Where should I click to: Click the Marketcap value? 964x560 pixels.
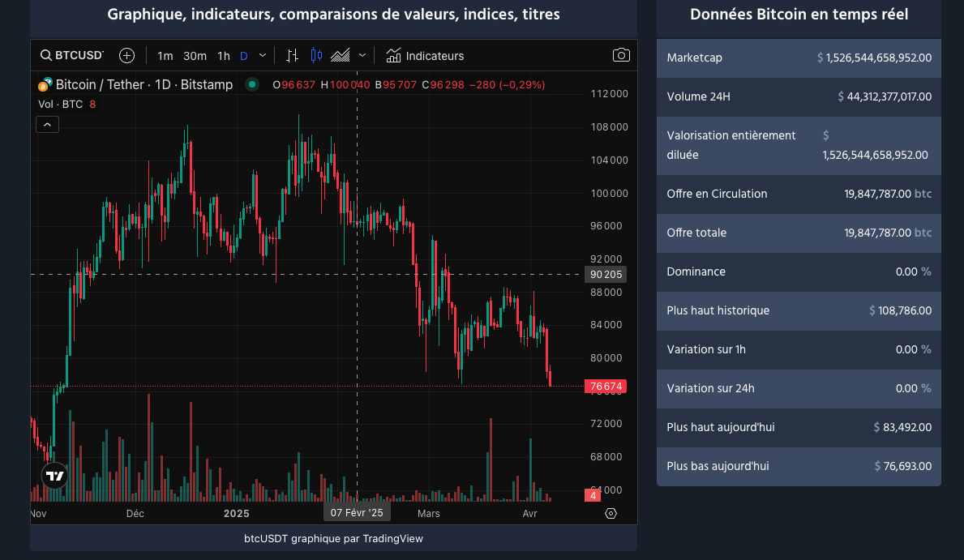click(874, 58)
